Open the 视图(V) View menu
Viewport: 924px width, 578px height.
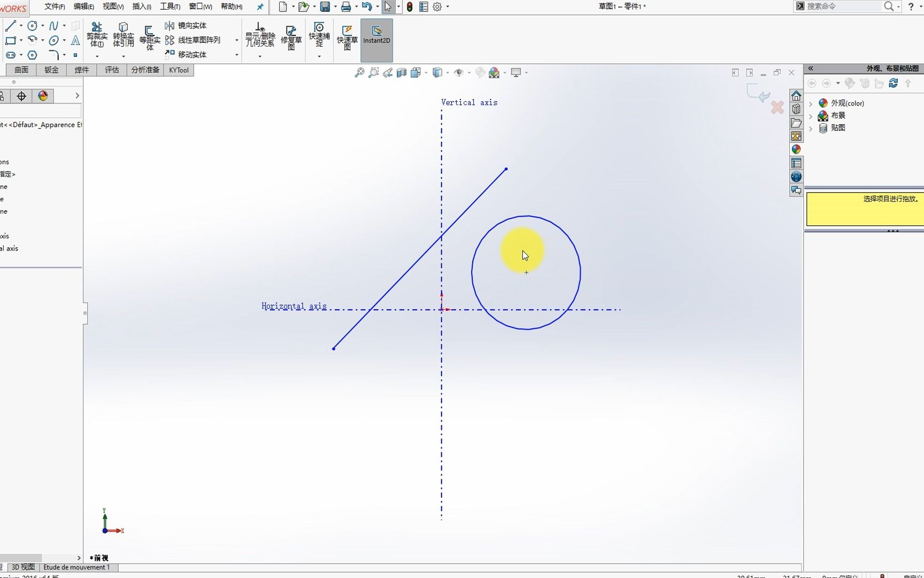113,6
